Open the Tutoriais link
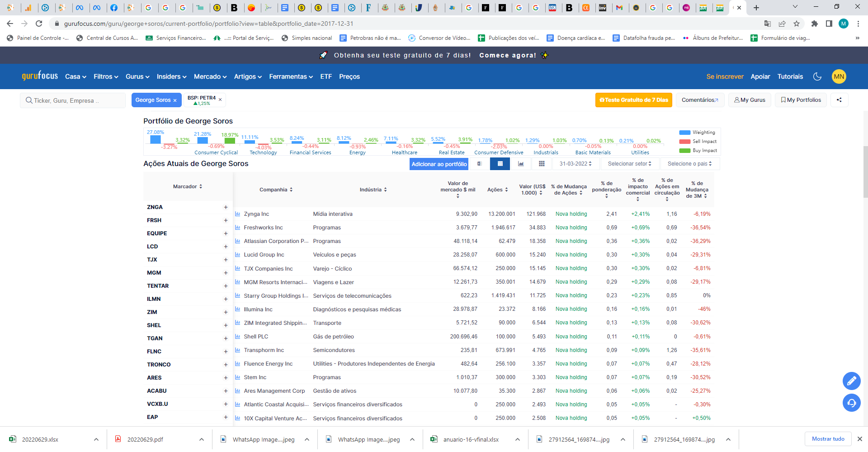Viewport: 868px width, 452px height. coord(790,76)
